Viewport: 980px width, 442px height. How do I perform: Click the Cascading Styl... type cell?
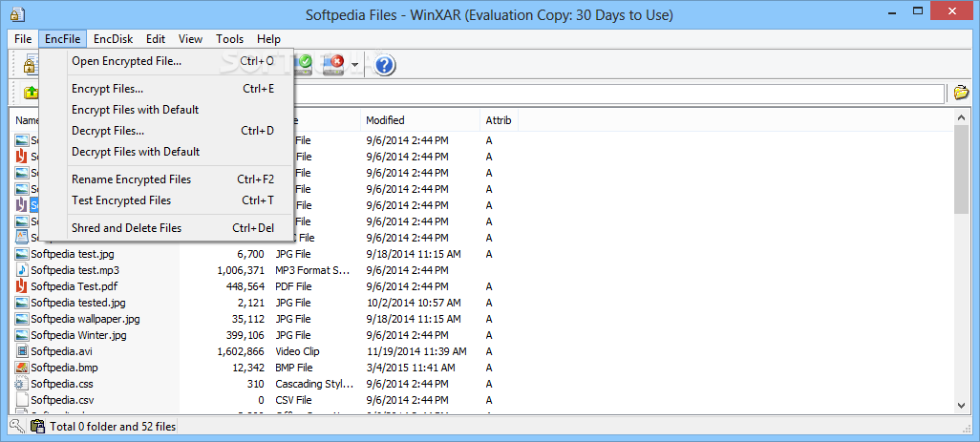[x=314, y=384]
